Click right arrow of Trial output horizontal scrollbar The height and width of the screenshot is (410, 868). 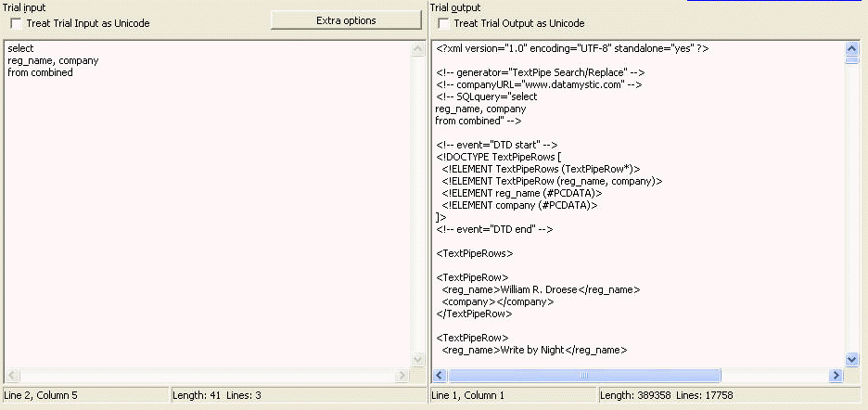click(836, 375)
